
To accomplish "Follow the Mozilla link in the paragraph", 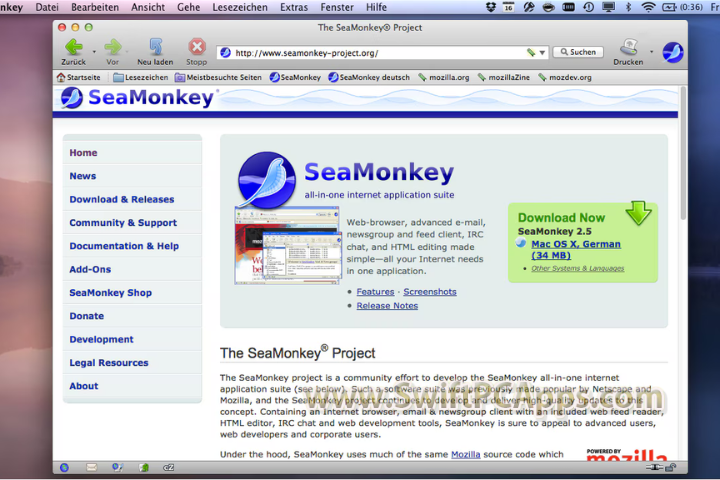I will (466, 454).
